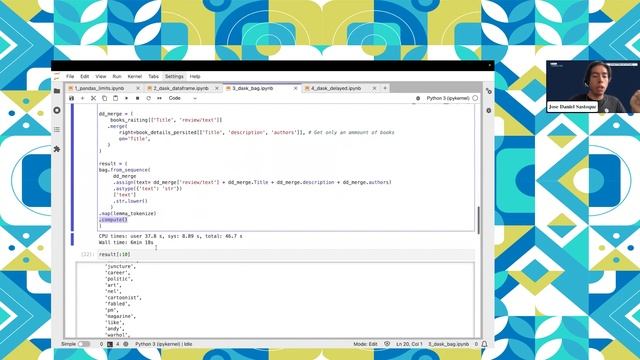
Task: Open the debugger bug icon in right sidebar
Action: (x=489, y=110)
